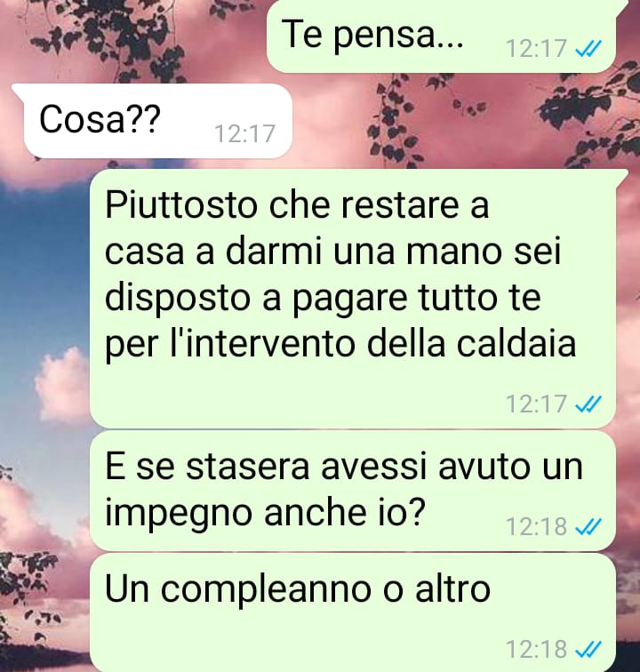Tap the blue read ticks on "Te pensa..."
The image size is (640, 672).
click(588, 48)
